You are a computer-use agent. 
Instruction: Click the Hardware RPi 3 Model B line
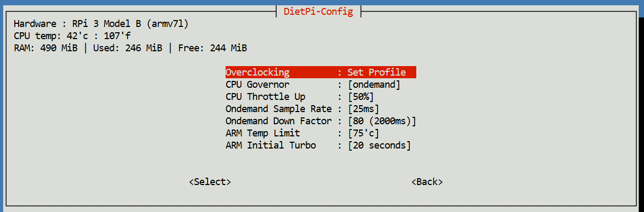point(101,24)
